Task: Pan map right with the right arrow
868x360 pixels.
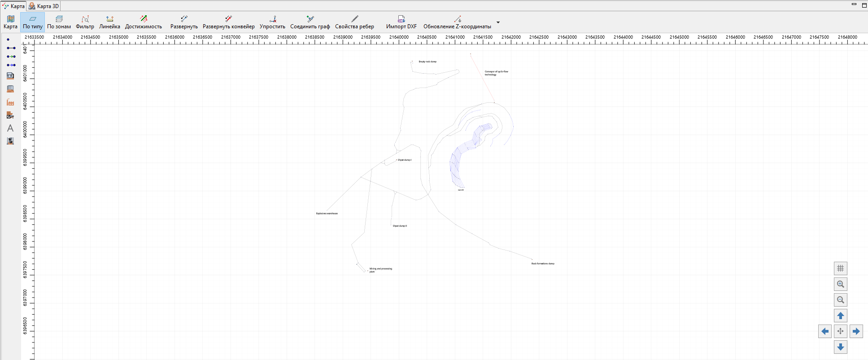Action: (856, 331)
